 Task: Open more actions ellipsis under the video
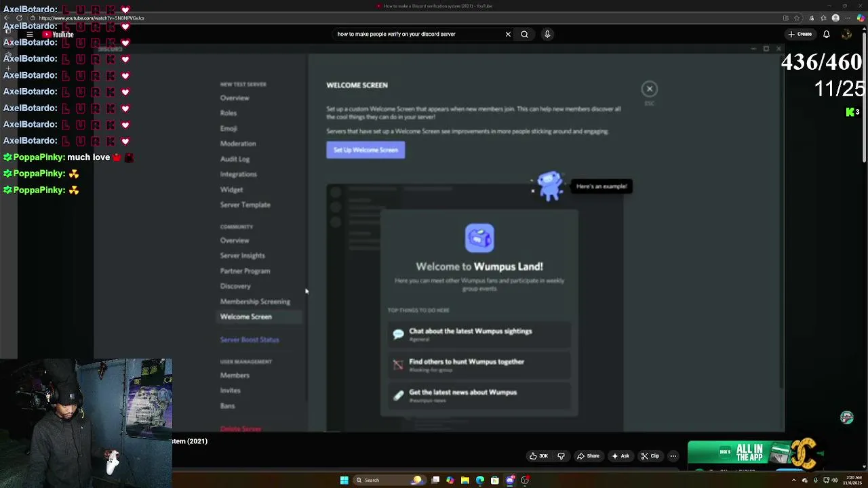(673, 456)
